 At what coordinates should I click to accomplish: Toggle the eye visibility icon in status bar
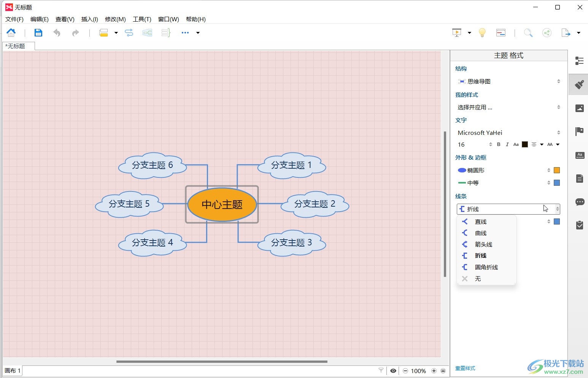coord(393,371)
